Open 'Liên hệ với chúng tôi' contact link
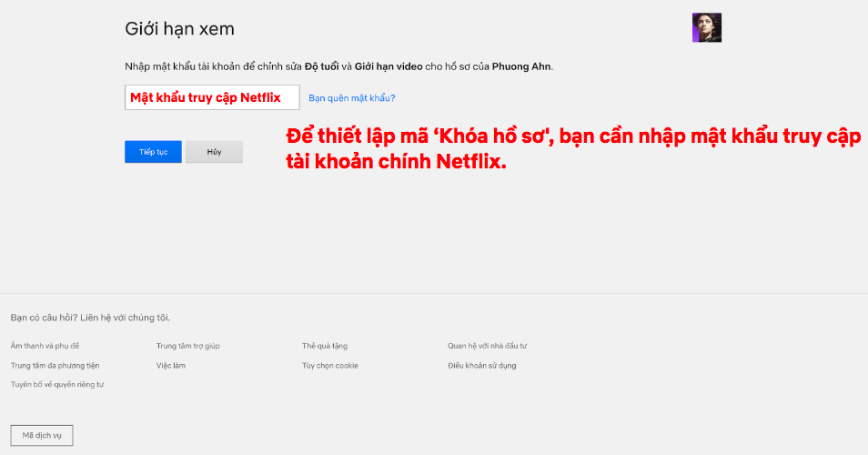The image size is (868, 455). point(126,318)
